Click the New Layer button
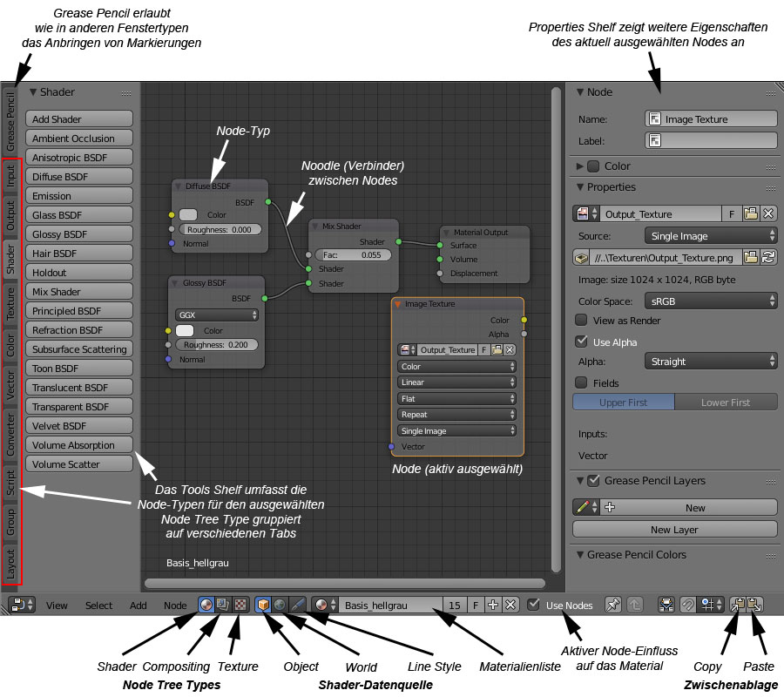Screen dimensions: 784x697 [675, 528]
